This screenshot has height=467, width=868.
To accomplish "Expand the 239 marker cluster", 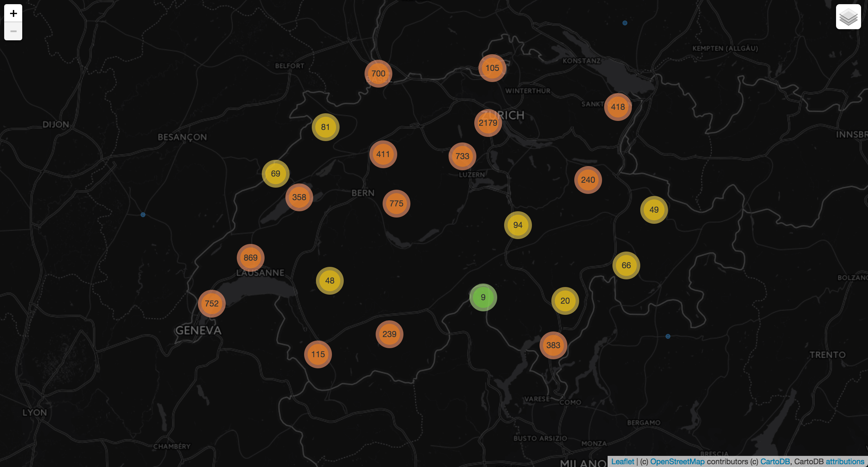I will [389, 334].
